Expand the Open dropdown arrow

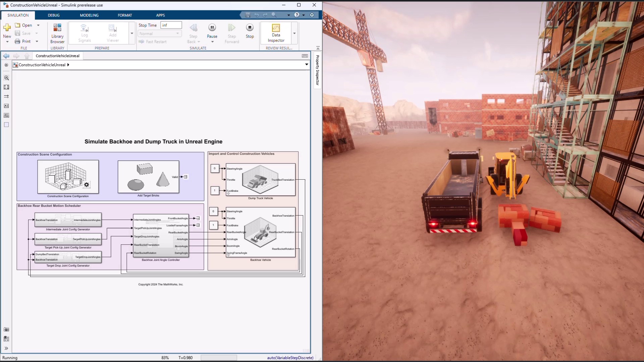pos(38,25)
